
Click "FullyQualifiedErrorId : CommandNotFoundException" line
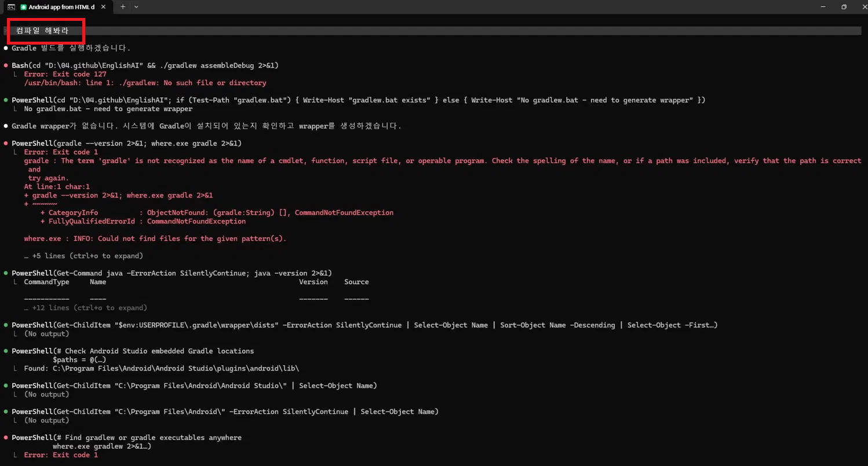pyautogui.click(x=143, y=222)
